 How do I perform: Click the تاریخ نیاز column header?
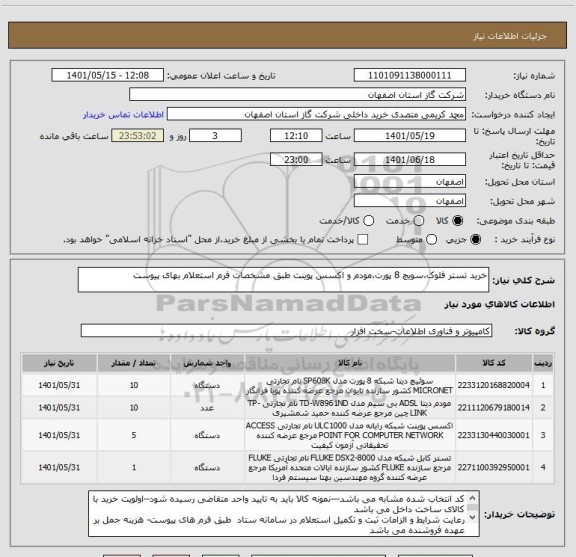[x=59, y=363]
